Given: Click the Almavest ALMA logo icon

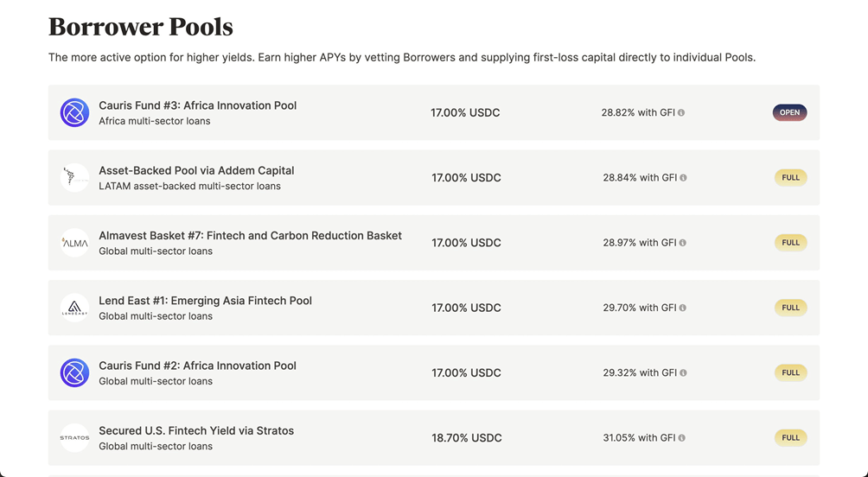Looking at the screenshot, I should 74,243.
